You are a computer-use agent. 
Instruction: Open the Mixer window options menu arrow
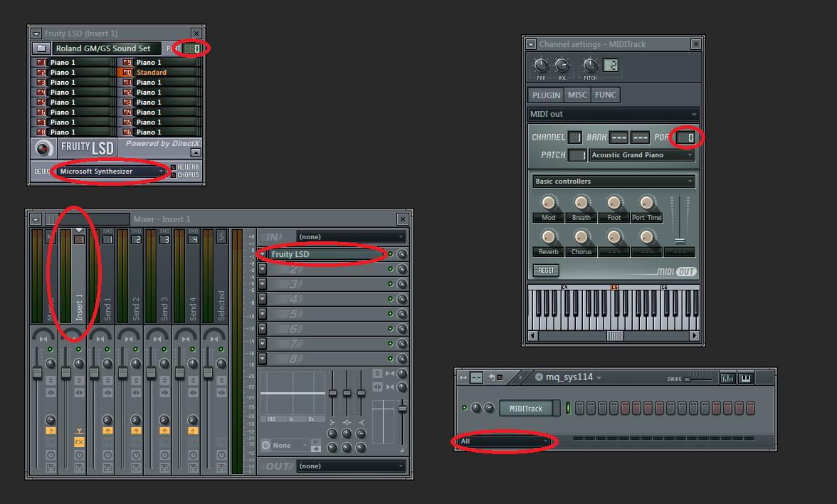[x=36, y=219]
